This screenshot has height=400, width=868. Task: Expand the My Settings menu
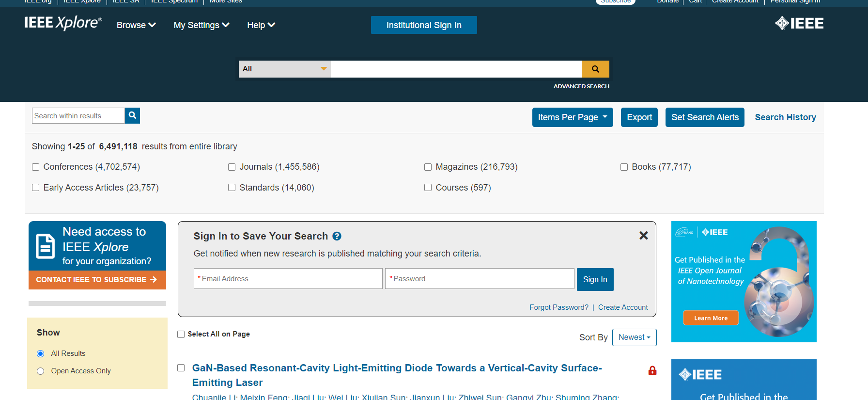pyautogui.click(x=201, y=25)
